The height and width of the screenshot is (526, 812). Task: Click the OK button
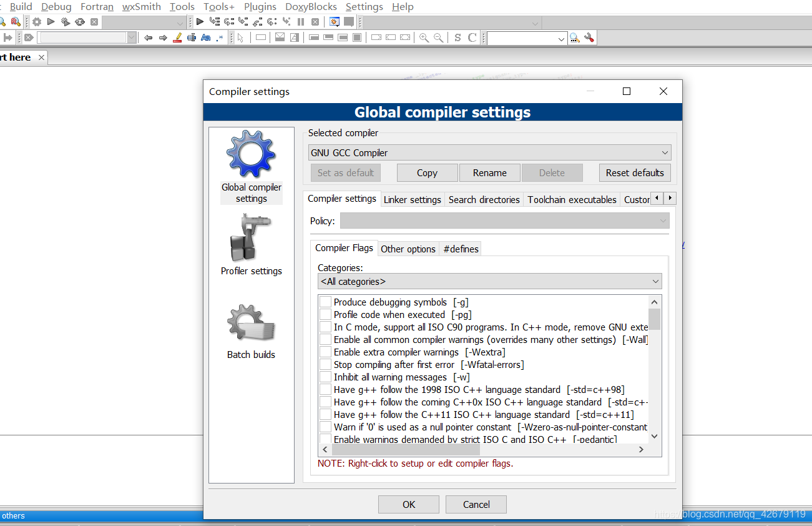pos(409,504)
